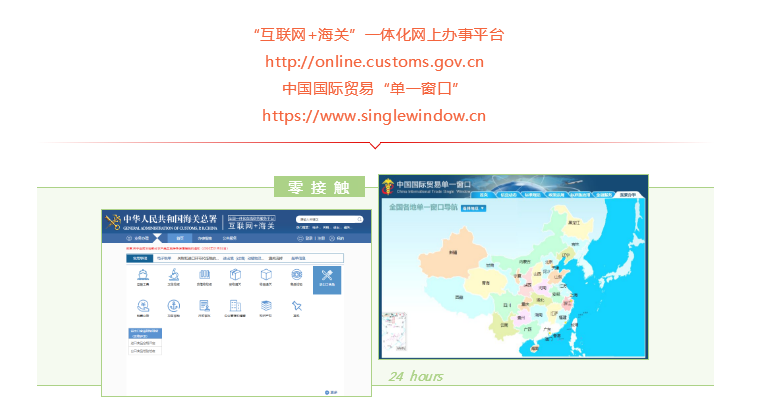Click the search input on the customs page
776x415 pixels.
[329, 219]
